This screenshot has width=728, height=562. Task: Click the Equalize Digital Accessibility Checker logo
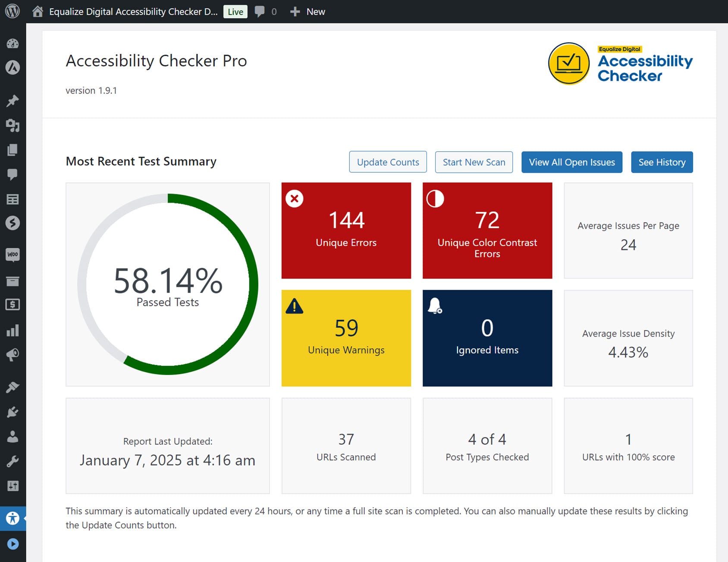pyautogui.click(x=620, y=63)
